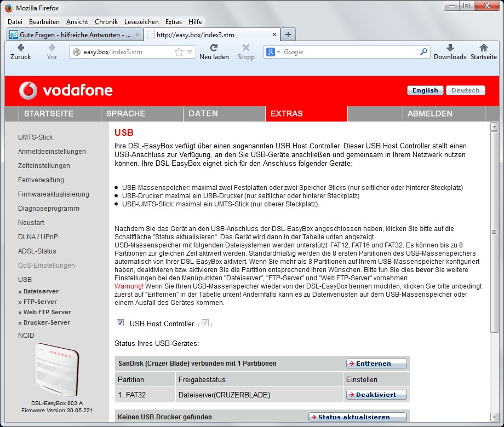Open the Bearbeiten menu
504x427 pixels.
pos(44,22)
